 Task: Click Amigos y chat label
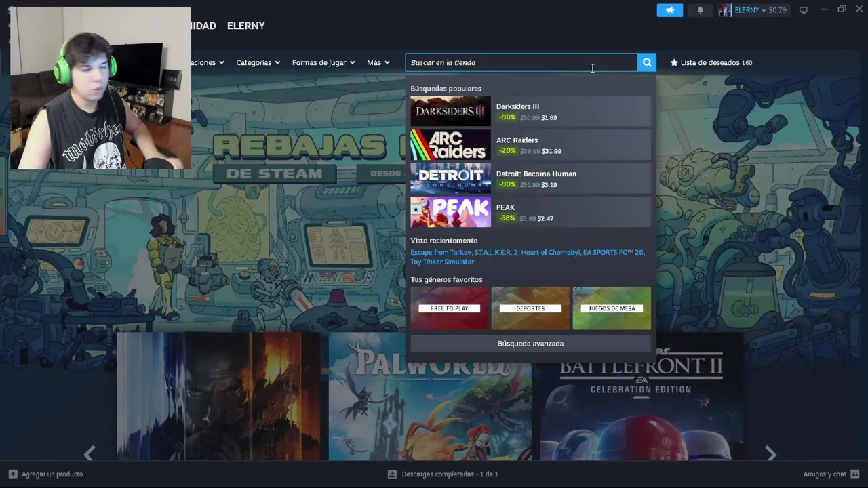click(825, 474)
